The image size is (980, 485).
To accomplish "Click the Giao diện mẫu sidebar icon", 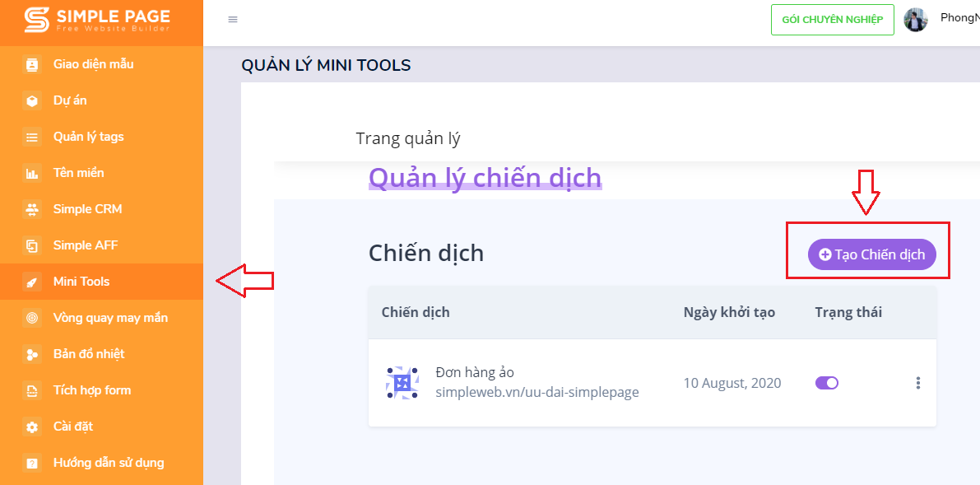I will click(32, 64).
